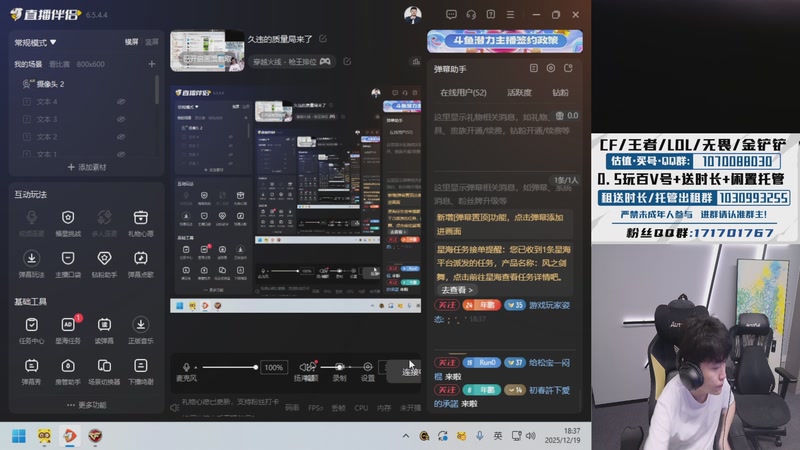Switch the 英 input method indicator
This screenshot has width=800, height=450.
point(497,436)
